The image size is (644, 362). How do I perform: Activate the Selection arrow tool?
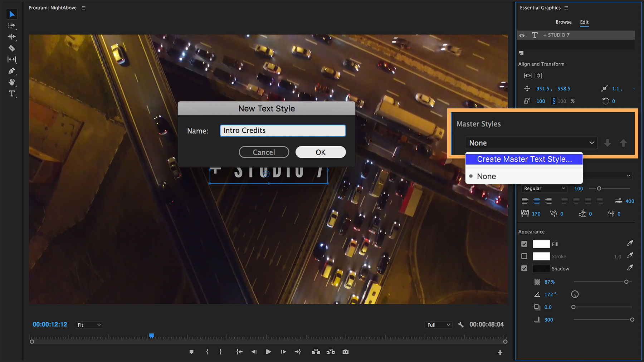12,14
